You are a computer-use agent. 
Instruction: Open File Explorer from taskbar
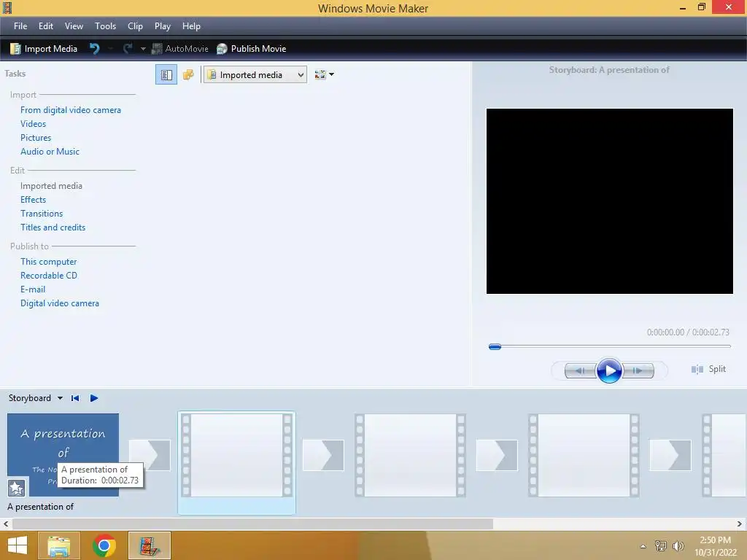(59, 545)
